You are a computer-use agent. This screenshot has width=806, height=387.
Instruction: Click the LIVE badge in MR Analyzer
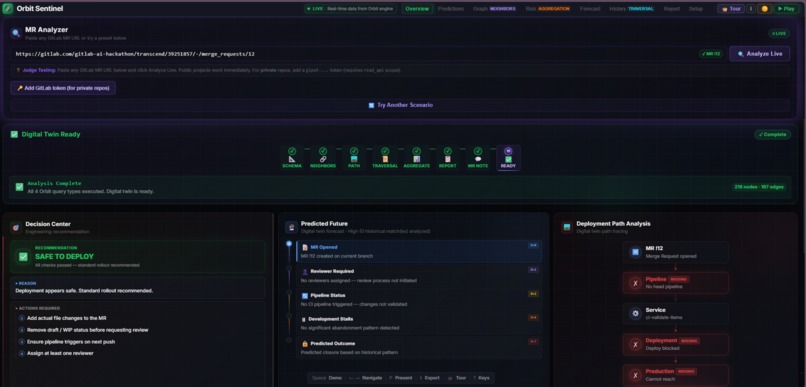[779, 33]
